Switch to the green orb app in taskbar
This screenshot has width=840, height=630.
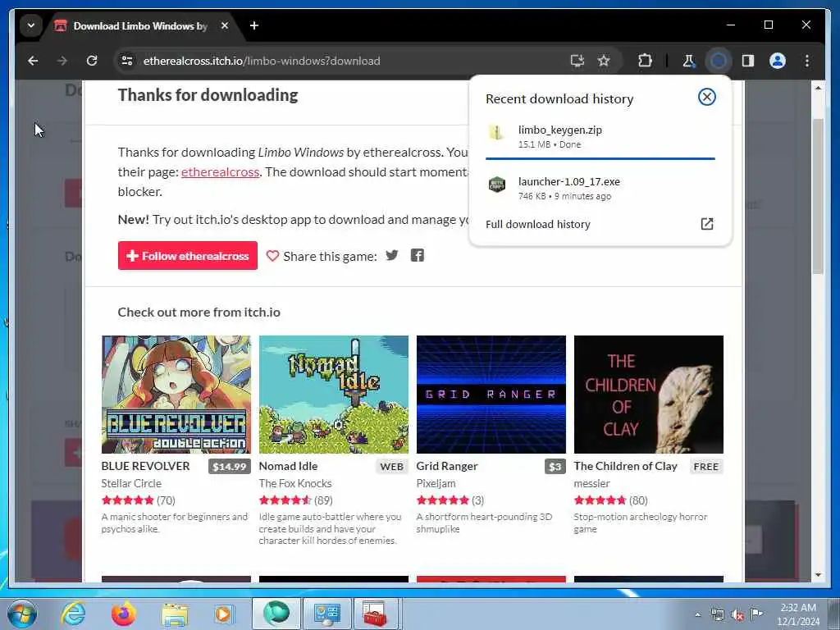point(276,614)
